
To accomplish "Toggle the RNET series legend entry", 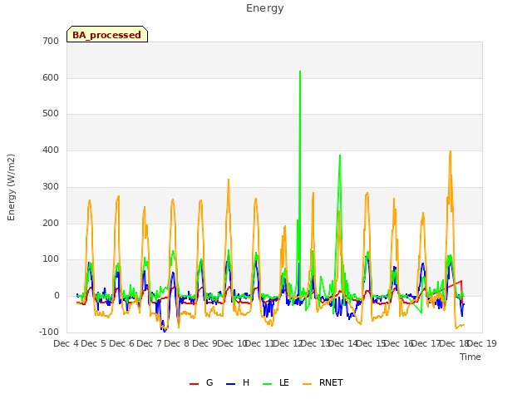I will [323, 382].
